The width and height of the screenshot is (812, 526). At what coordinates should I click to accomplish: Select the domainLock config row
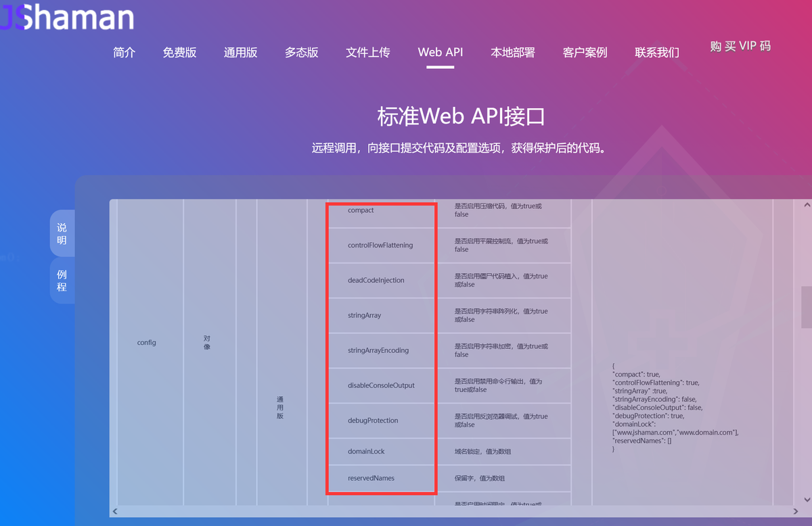coord(381,451)
